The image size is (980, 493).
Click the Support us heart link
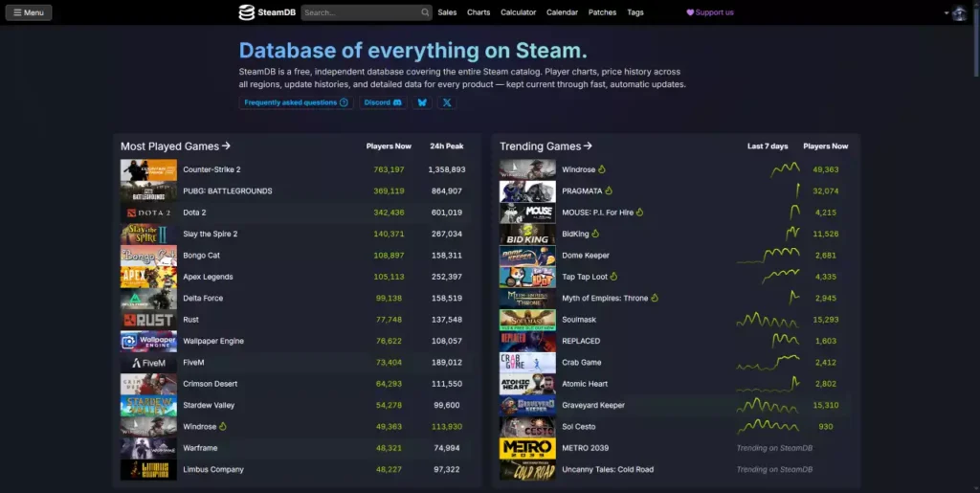coord(710,12)
